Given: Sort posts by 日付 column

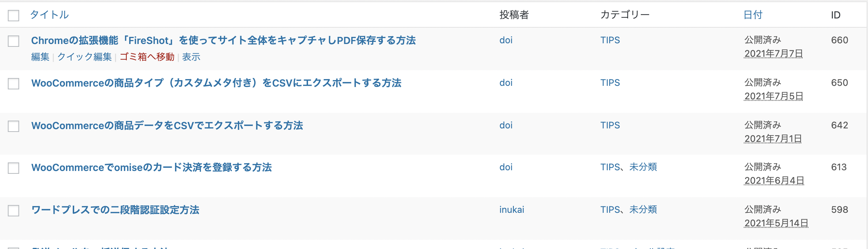Looking at the screenshot, I should coord(753,15).
